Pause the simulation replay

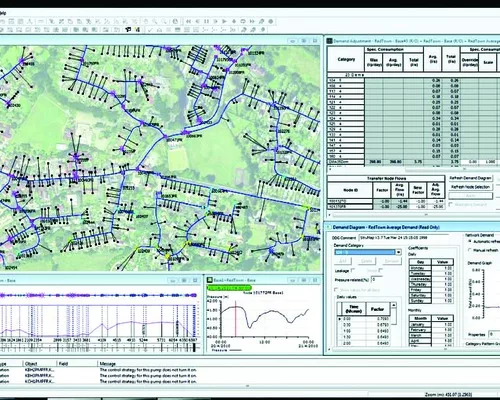click(x=206, y=21)
